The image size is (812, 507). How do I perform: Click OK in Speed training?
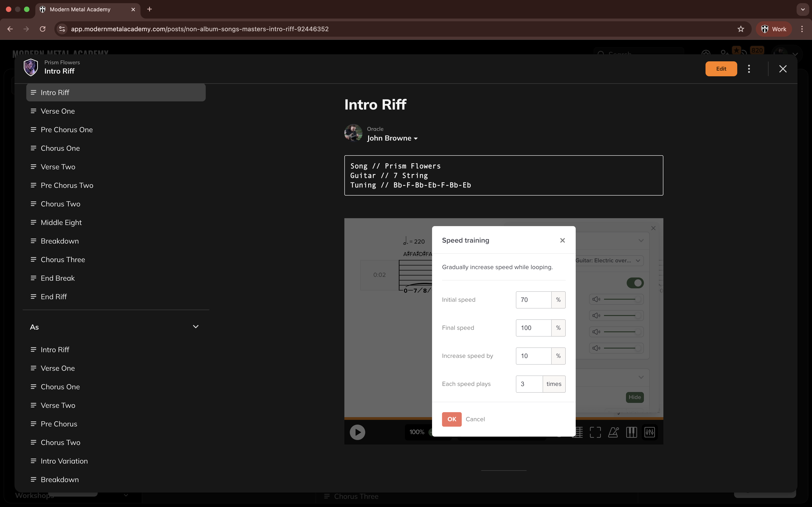452,419
